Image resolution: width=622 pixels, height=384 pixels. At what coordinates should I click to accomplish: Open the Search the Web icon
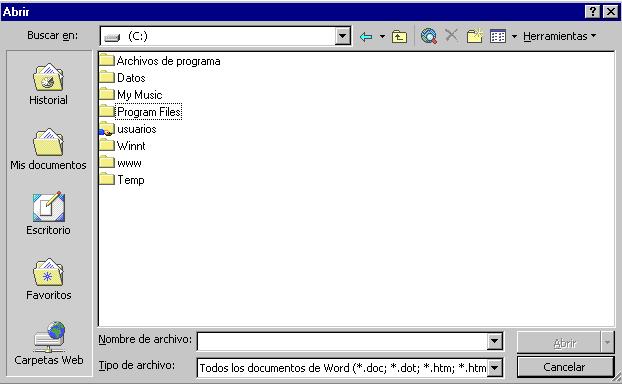[x=429, y=36]
